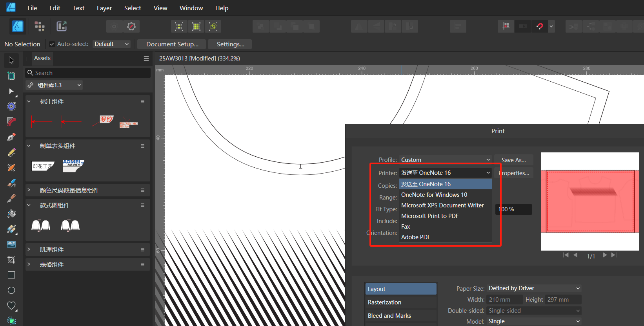This screenshot has height=326, width=644.
Task: Click the Properties... button for printer
Action: point(514,173)
